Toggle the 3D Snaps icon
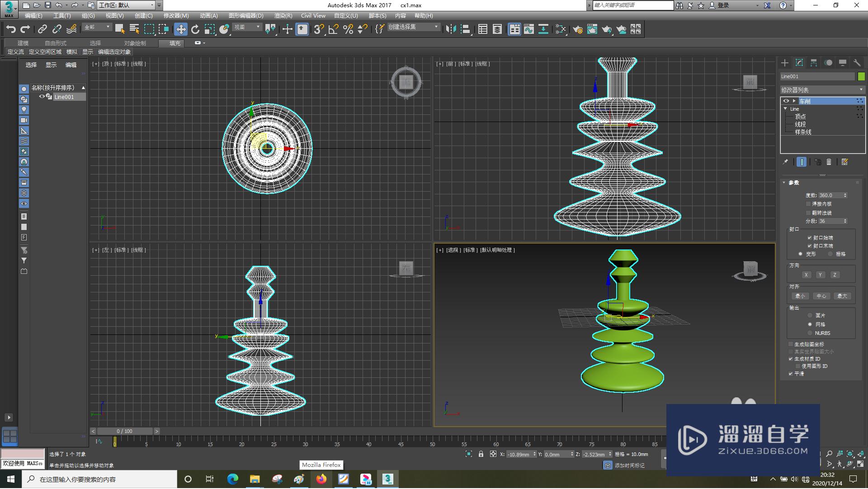 click(319, 29)
